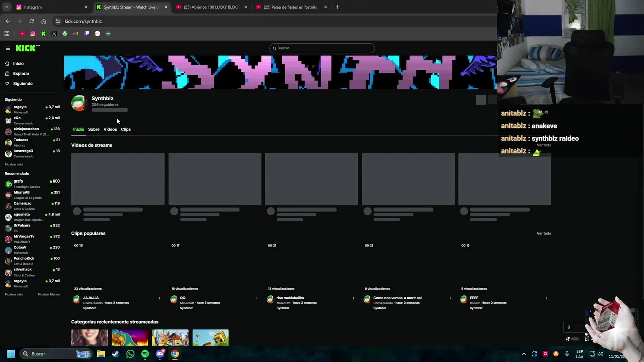Click Ver todo for Clips populares

click(x=544, y=233)
